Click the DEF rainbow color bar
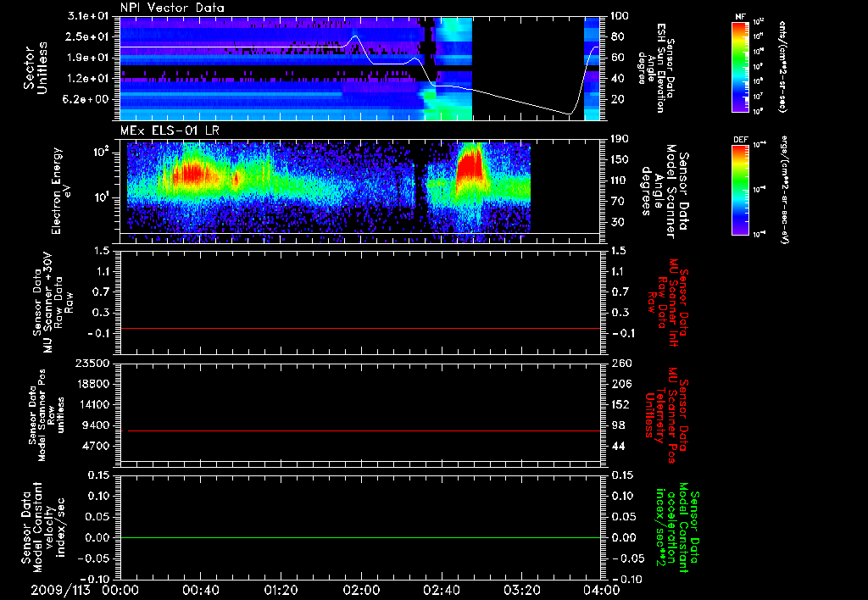Viewport: 868px width, 600px height. 740,190
